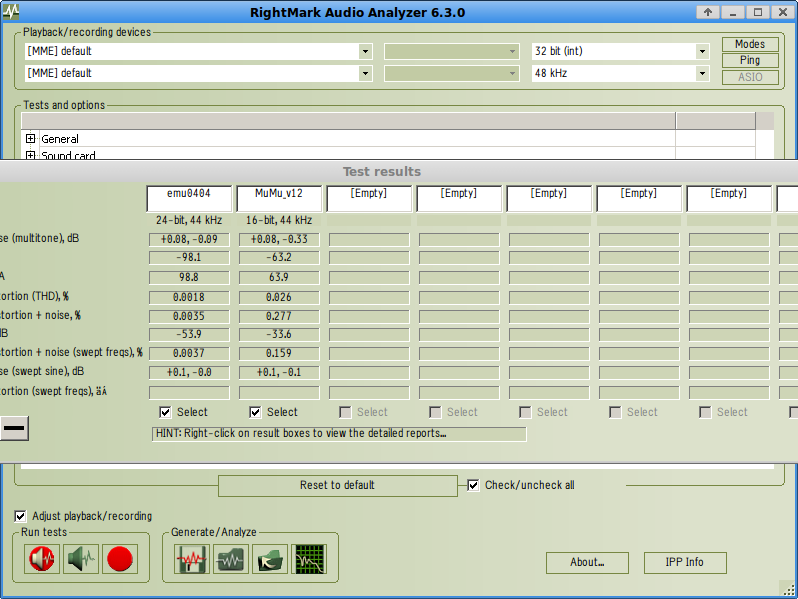The image size is (798, 599).
Task: Open the disabled dropdown beside recording device
Action: [452, 73]
